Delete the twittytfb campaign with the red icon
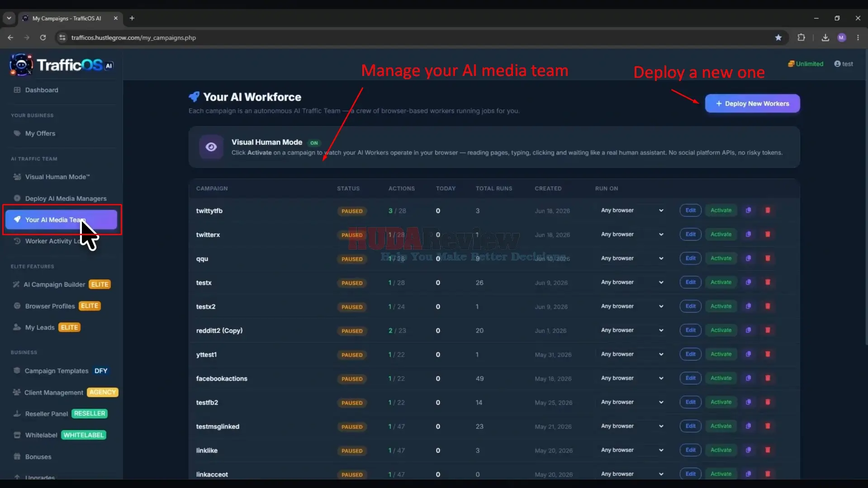Viewport: 868px width, 488px height. coord(768,210)
